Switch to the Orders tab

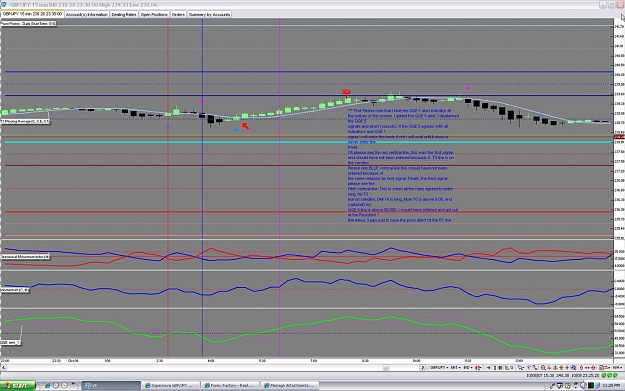pyautogui.click(x=178, y=14)
